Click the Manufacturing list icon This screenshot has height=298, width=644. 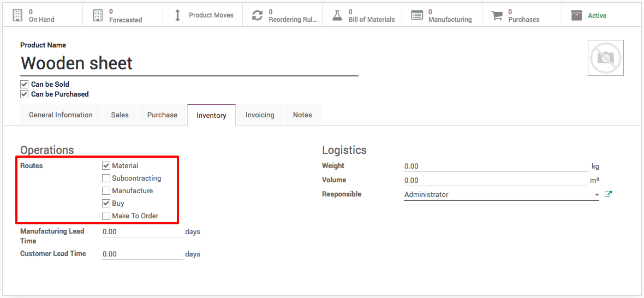coord(417,16)
